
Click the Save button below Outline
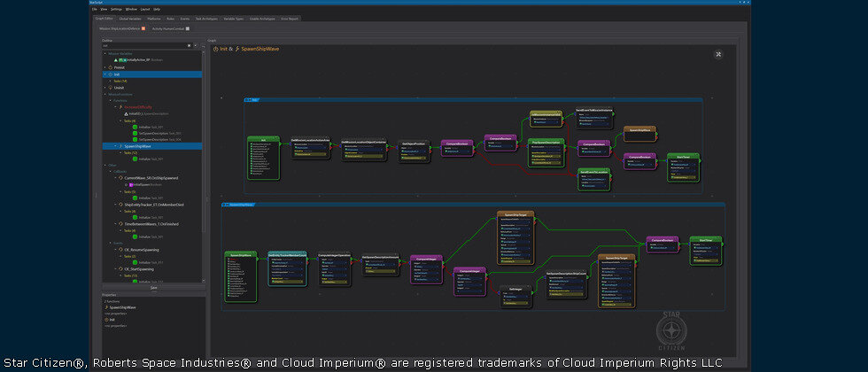tap(153, 287)
